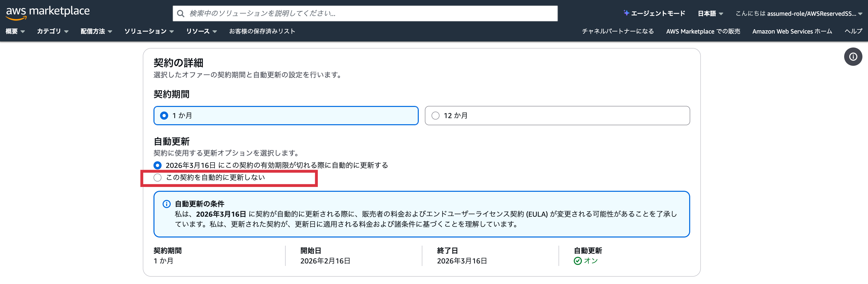
Task: Select the 1 か月 contract term
Action: click(164, 116)
